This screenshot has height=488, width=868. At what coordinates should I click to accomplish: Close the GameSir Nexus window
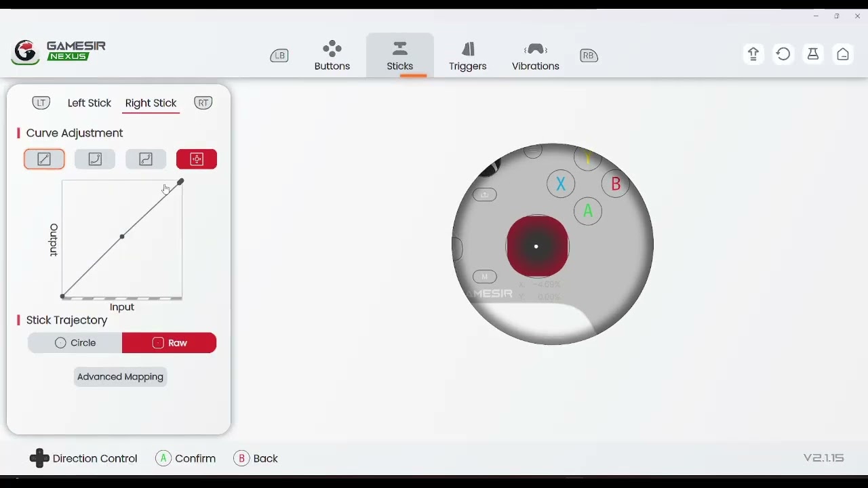[857, 16]
